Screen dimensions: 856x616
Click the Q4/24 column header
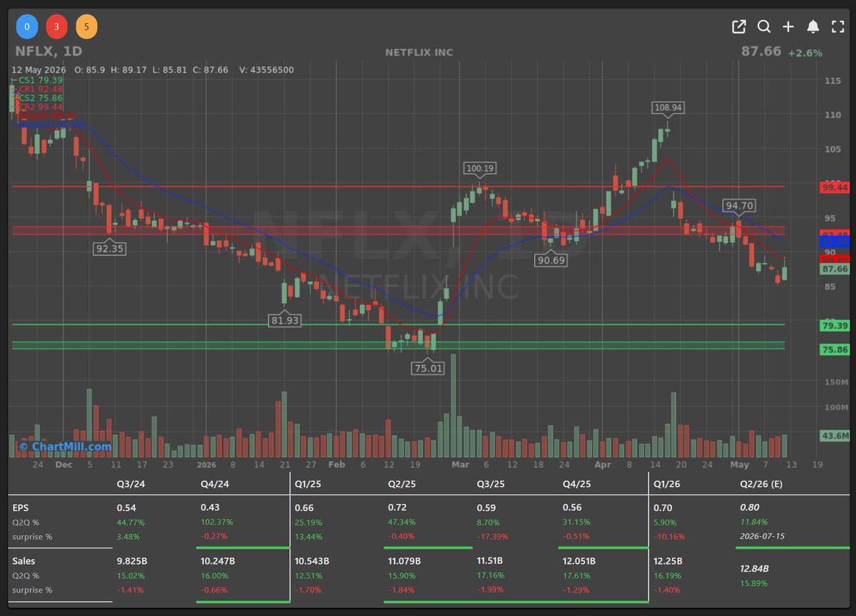click(215, 484)
